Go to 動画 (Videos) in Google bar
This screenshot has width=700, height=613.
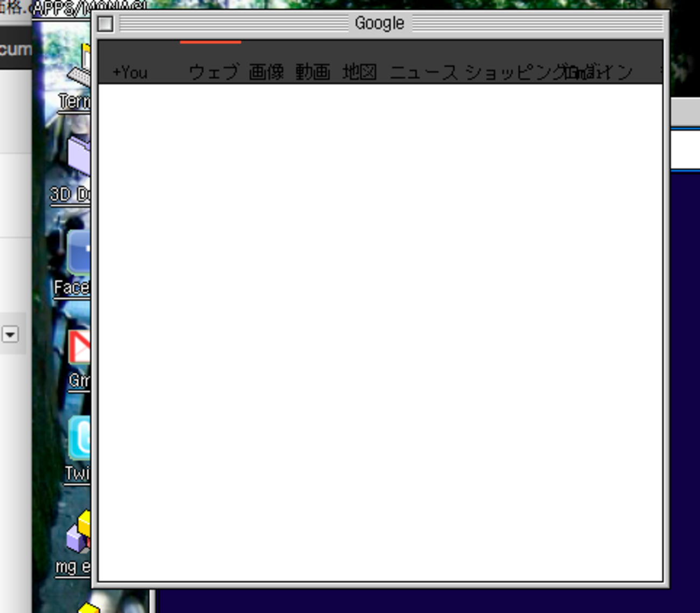313,72
